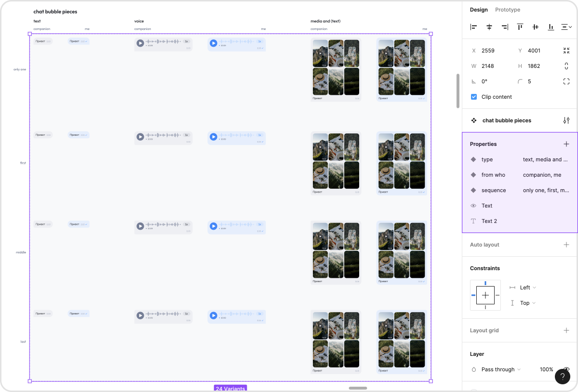Play companion voice message in first row
Image resolution: width=578 pixels, height=392 pixels.
[x=140, y=137]
